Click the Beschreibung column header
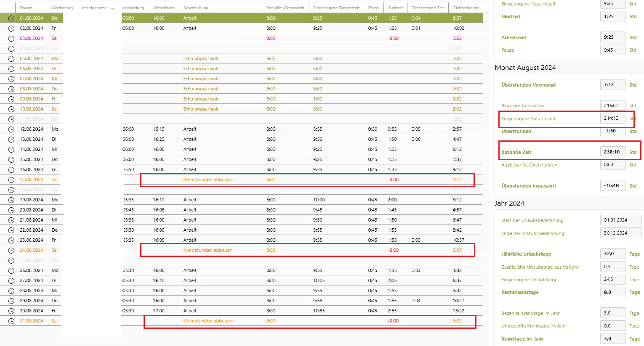 coord(196,8)
